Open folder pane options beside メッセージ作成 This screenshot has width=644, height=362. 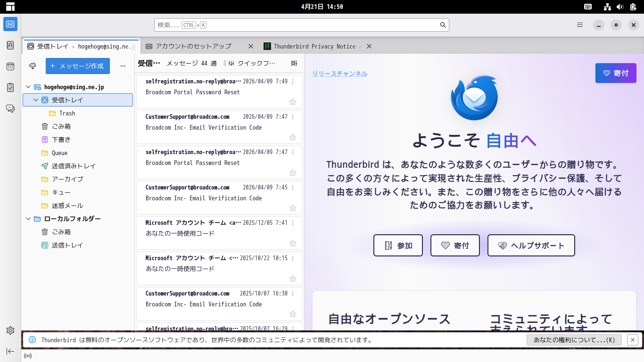(123, 66)
